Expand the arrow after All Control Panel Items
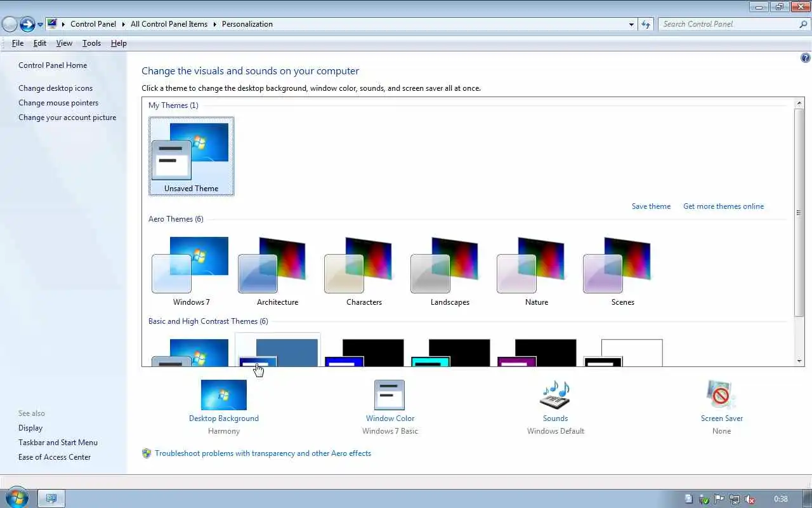Viewport: 812px width, 508px height. click(x=214, y=24)
